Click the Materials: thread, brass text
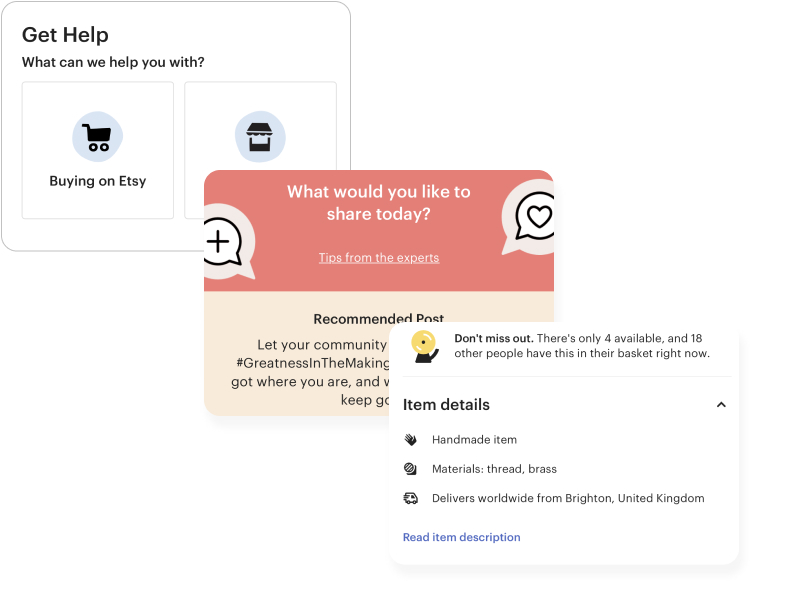800x614 pixels. 494,469
